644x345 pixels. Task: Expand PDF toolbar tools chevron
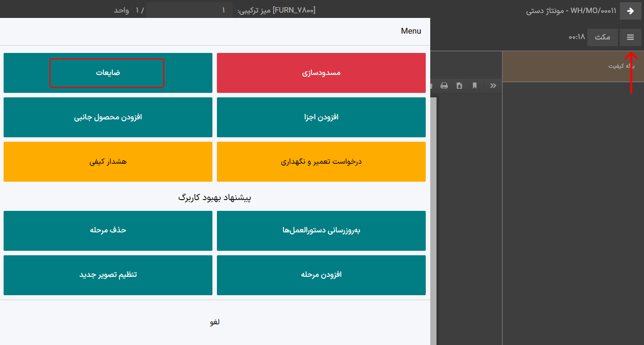coord(493,86)
